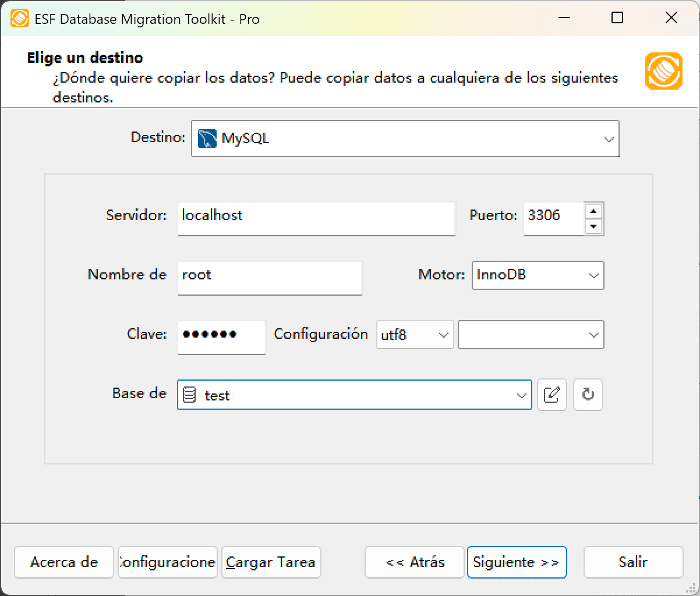
Task: Click Cargar Tarea to load a task
Action: [x=271, y=562]
